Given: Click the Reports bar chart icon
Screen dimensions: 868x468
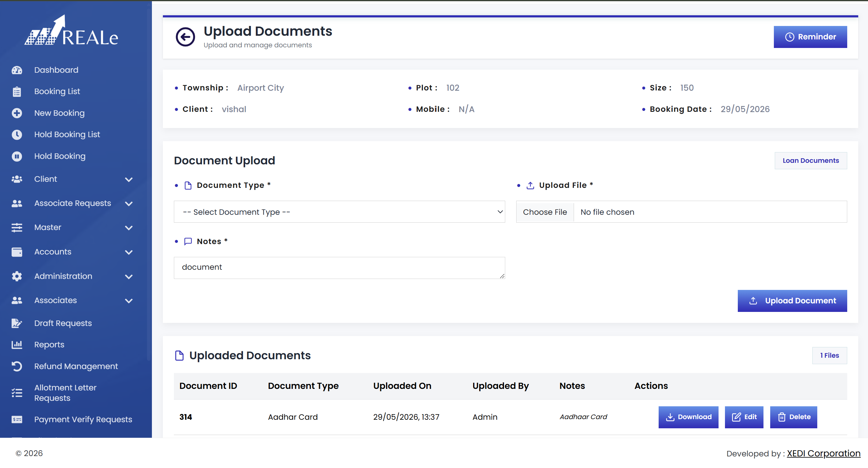Looking at the screenshot, I should 17,345.
